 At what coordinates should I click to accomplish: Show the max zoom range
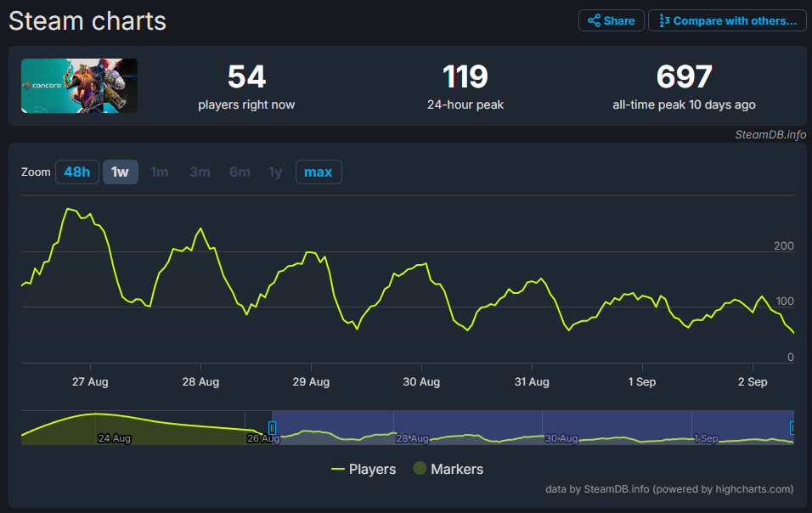319,172
